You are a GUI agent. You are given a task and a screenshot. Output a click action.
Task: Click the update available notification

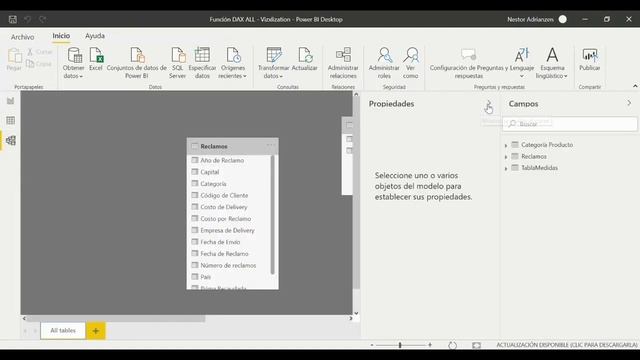(567, 345)
